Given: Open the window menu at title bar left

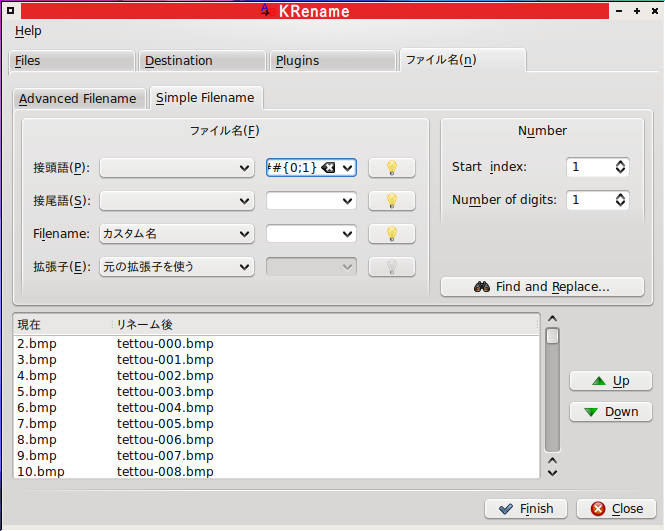Looking at the screenshot, I should pos(11,11).
